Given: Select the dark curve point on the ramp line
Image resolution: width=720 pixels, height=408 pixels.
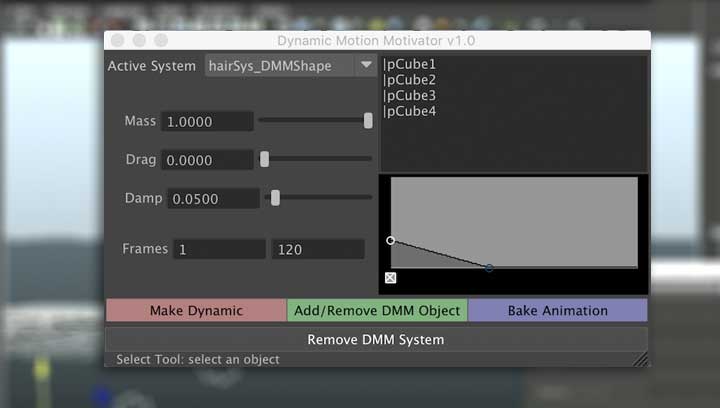Looking at the screenshot, I should (x=489, y=268).
